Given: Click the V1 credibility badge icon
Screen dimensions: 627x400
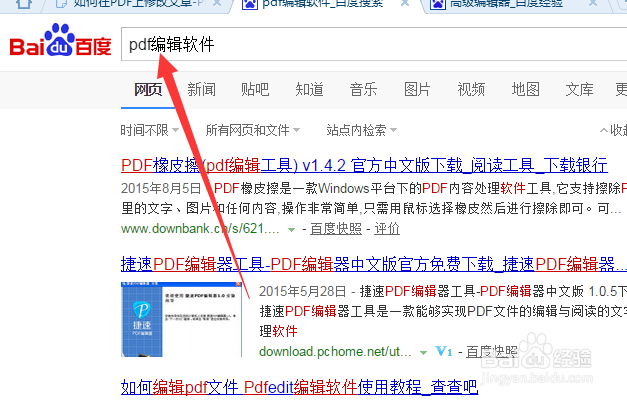Looking at the screenshot, I should pos(444,352).
